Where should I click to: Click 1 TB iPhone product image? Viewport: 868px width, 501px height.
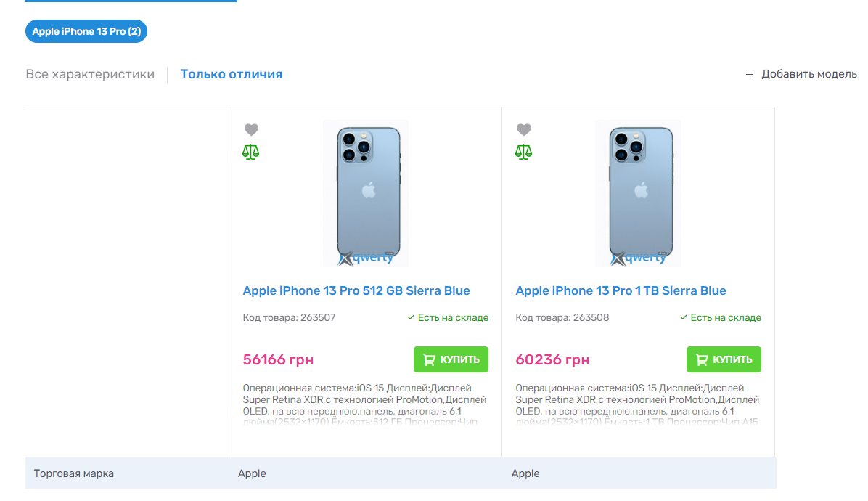639,193
